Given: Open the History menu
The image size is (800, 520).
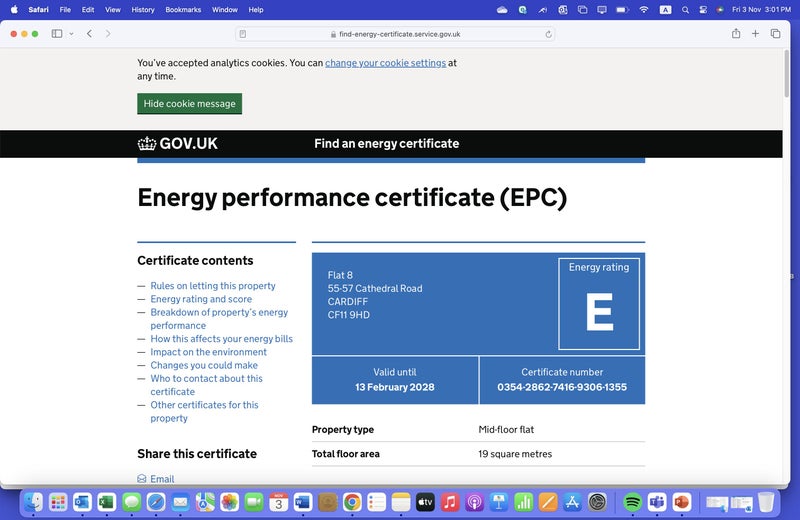Looking at the screenshot, I should coord(143,9).
